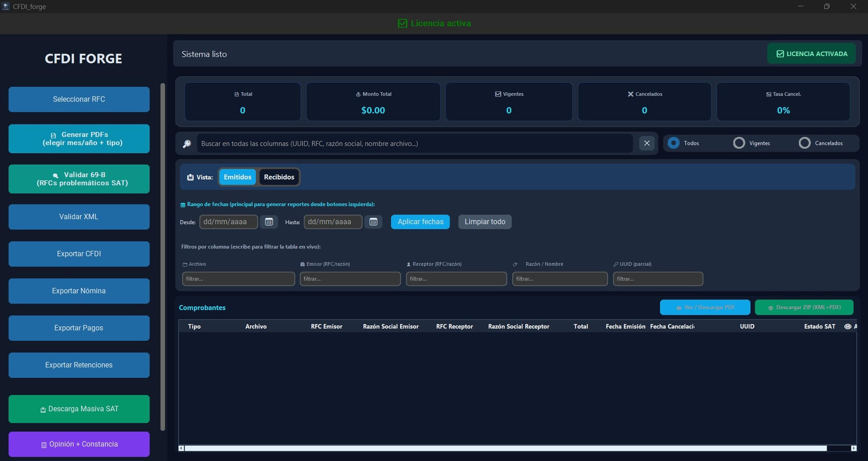Click the Tasa Cancel. 0% value
Viewport: 868px width, 461px height.
click(783, 111)
